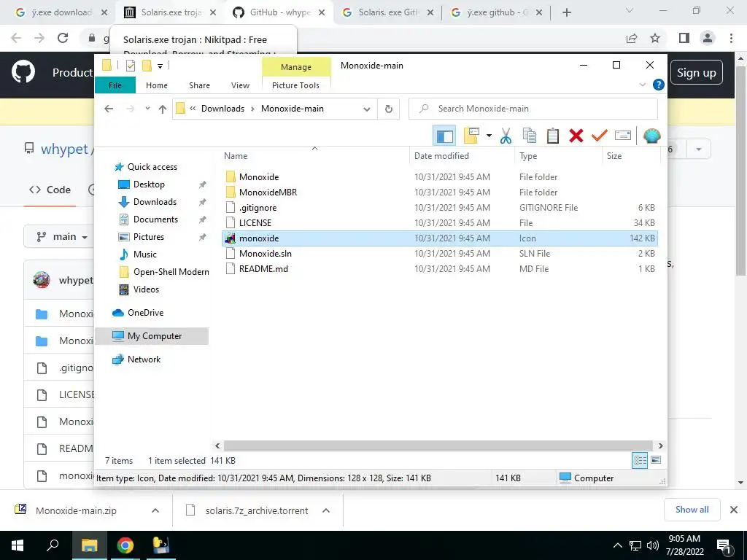Expand the ribbon with the chevron
Image resolution: width=747 pixels, height=560 pixels.
(x=642, y=85)
